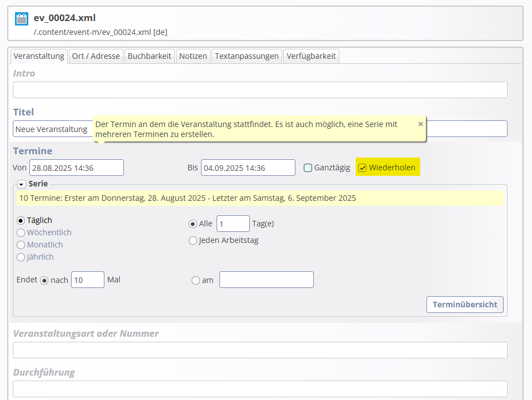Click the Von date input field

[x=76, y=168]
